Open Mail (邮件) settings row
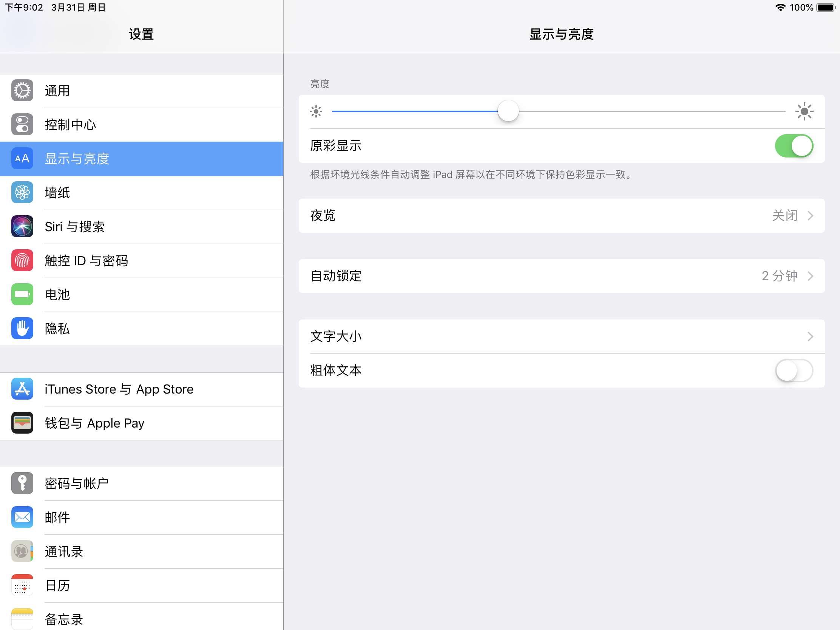Image resolution: width=840 pixels, height=630 pixels. [141, 517]
